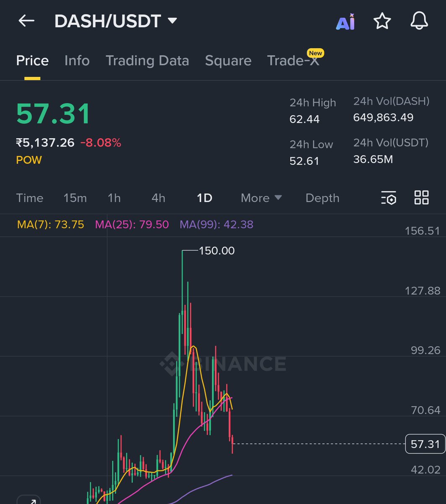This screenshot has height=504, width=446.
Task: Select the 15m chart interval
Action: 75,198
